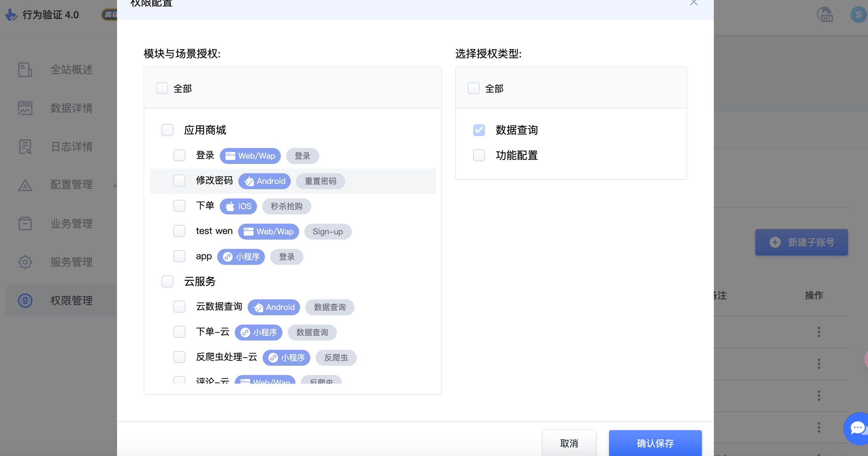Check the 全部 checkbox under 模块与场景授权
Viewport: 868px width, 456px height.
pos(162,88)
